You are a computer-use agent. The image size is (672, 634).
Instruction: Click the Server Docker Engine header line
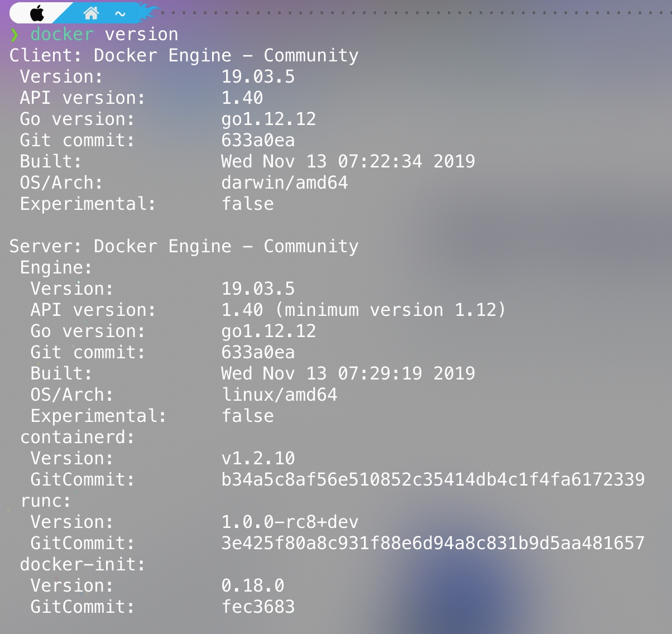pos(184,247)
